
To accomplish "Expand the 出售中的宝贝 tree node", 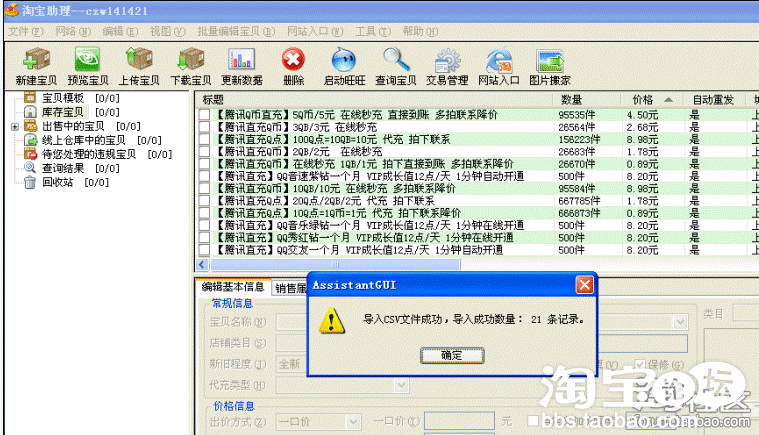I will [15, 127].
